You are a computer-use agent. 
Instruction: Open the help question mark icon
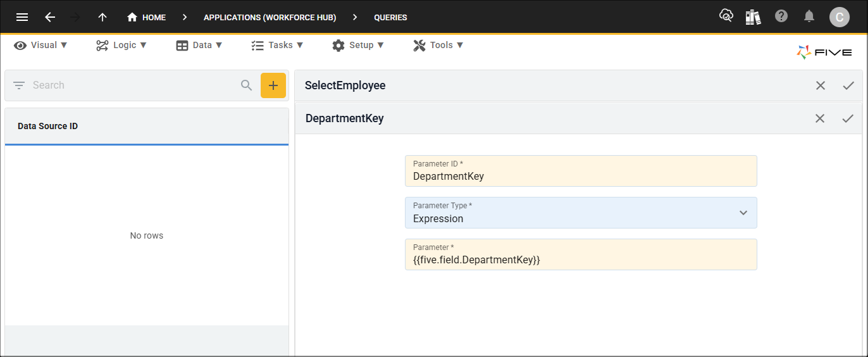coord(781,16)
